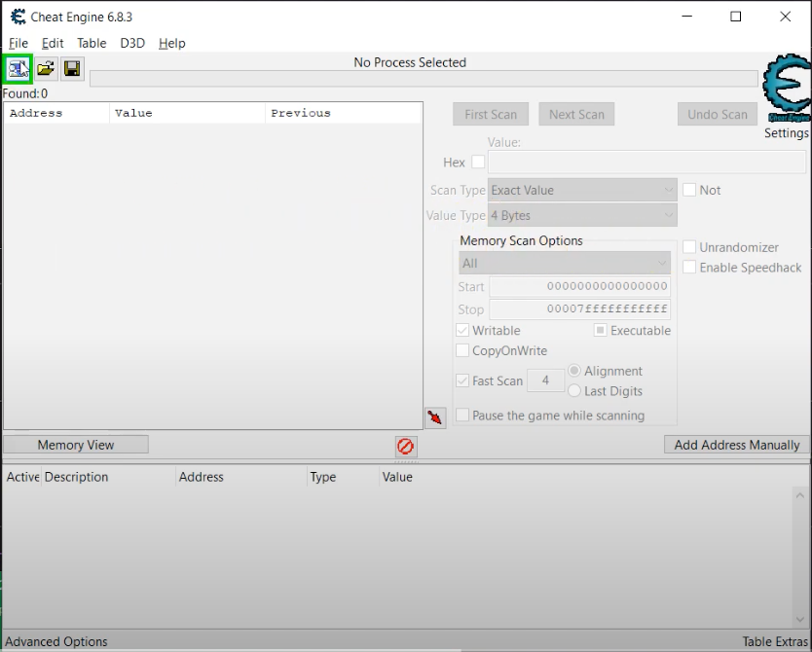Toggle the CopyOnWrite checkbox
Screen dimensions: 812x652
[x=462, y=350]
